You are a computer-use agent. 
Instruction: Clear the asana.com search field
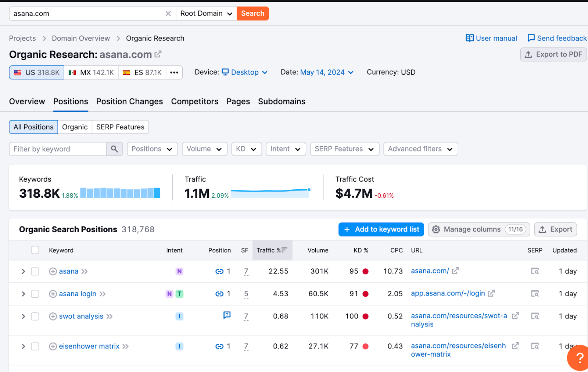(168, 14)
